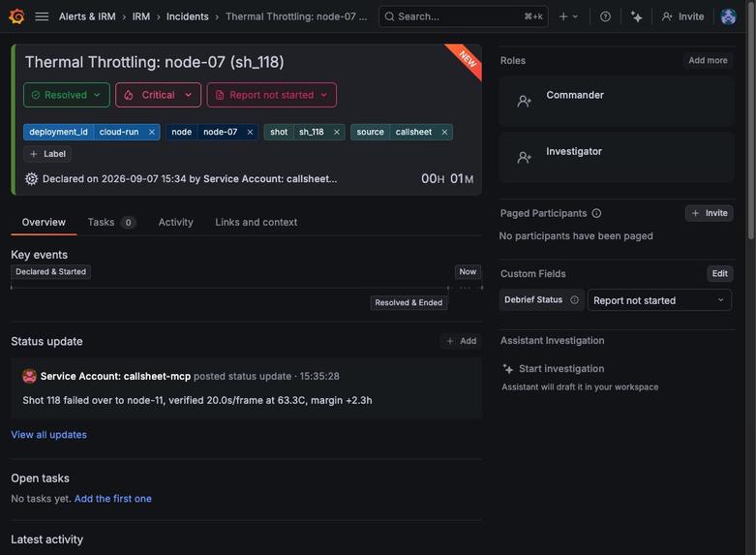Open the plus new-item menu in the header
Image resolution: width=756 pixels, height=555 pixels.
pos(568,16)
